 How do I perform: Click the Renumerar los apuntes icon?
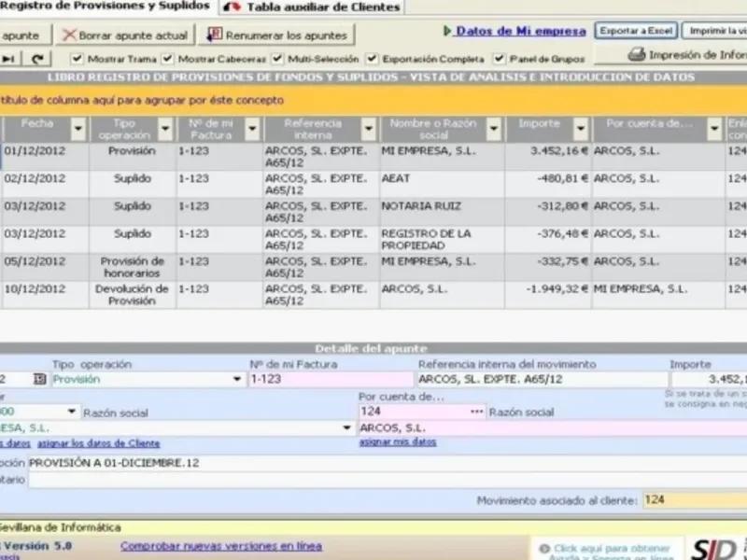coord(215,35)
